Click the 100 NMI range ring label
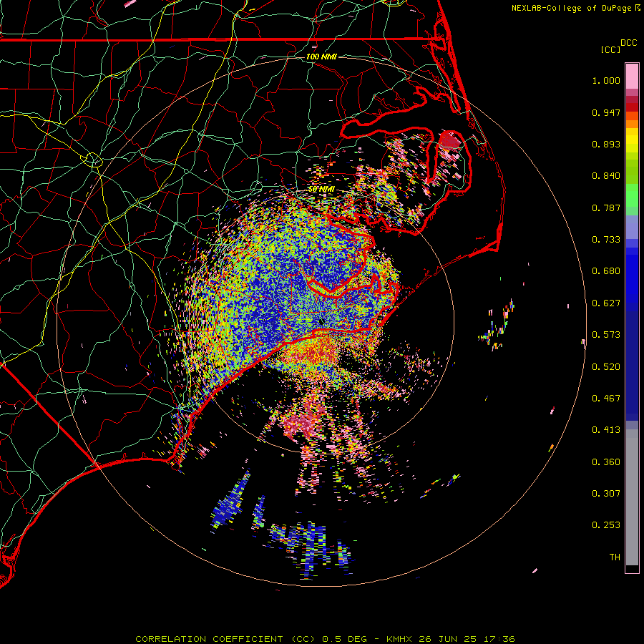 coord(321,57)
